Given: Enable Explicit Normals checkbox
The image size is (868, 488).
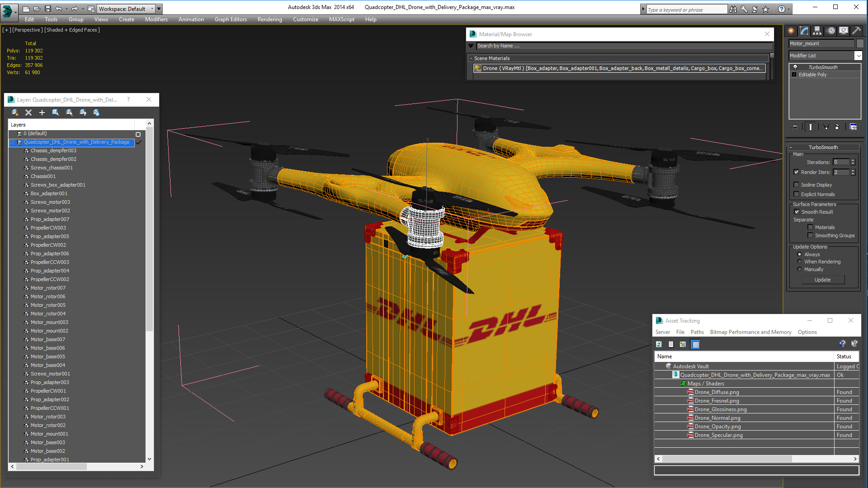Looking at the screenshot, I should click(x=797, y=194).
